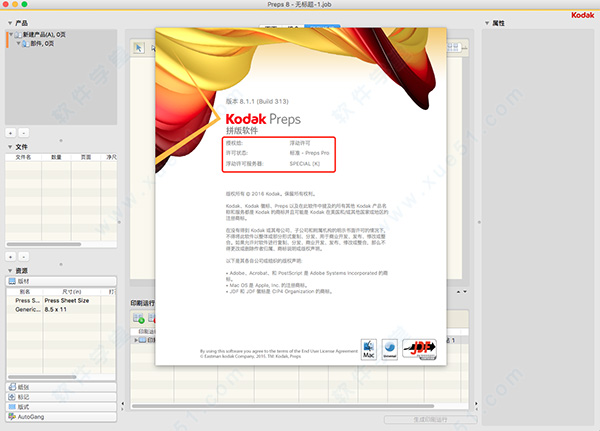The width and height of the screenshot is (600, 431).
Task: Click the Mac logo in About dialog
Action: tap(368, 349)
